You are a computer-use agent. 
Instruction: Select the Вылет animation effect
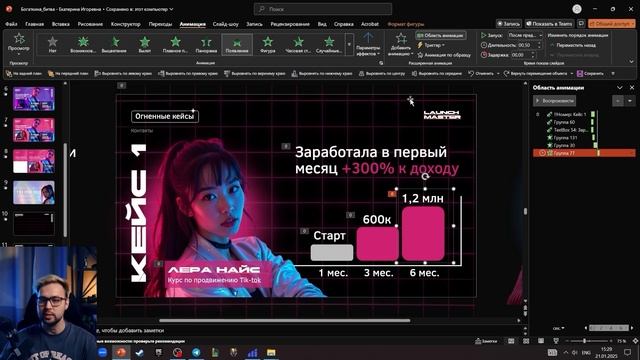[144, 44]
